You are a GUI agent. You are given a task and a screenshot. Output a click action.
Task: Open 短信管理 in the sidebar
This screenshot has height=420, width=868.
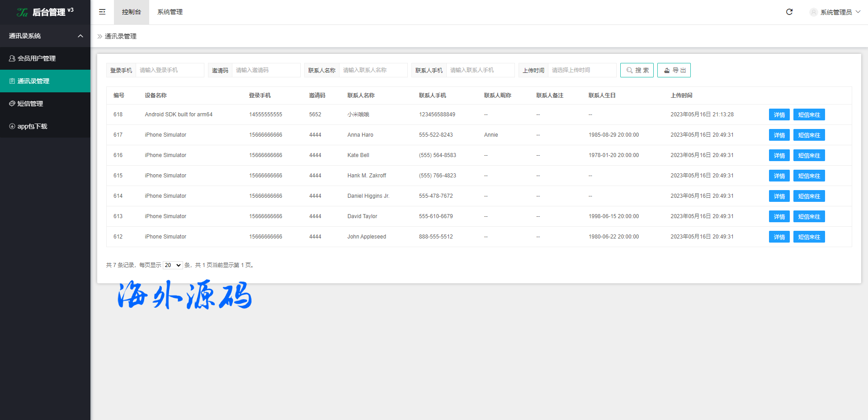[x=30, y=104]
